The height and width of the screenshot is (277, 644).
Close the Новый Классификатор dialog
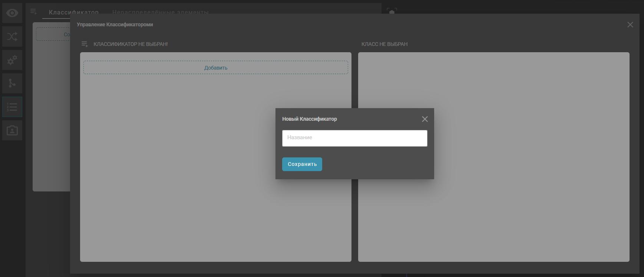pos(425,119)
